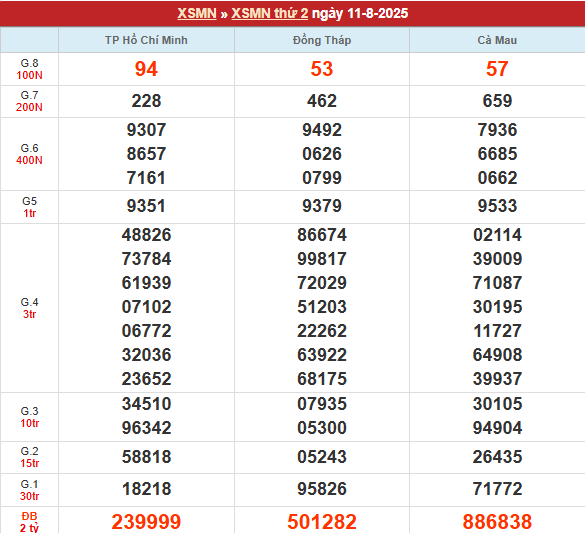Screen dimensions: 585x533
Task: Click the G.7 200N prize label
Action: [x=29, y=101]
